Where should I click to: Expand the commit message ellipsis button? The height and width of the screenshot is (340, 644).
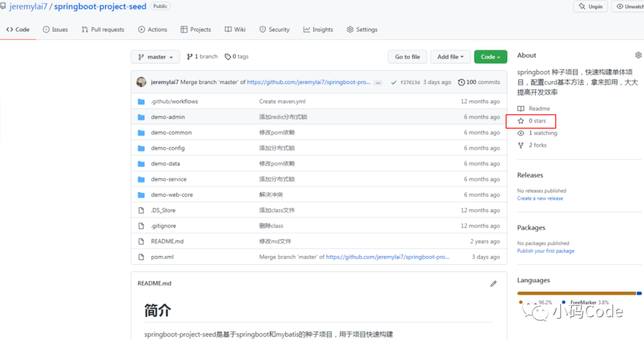tap(378, 82)
